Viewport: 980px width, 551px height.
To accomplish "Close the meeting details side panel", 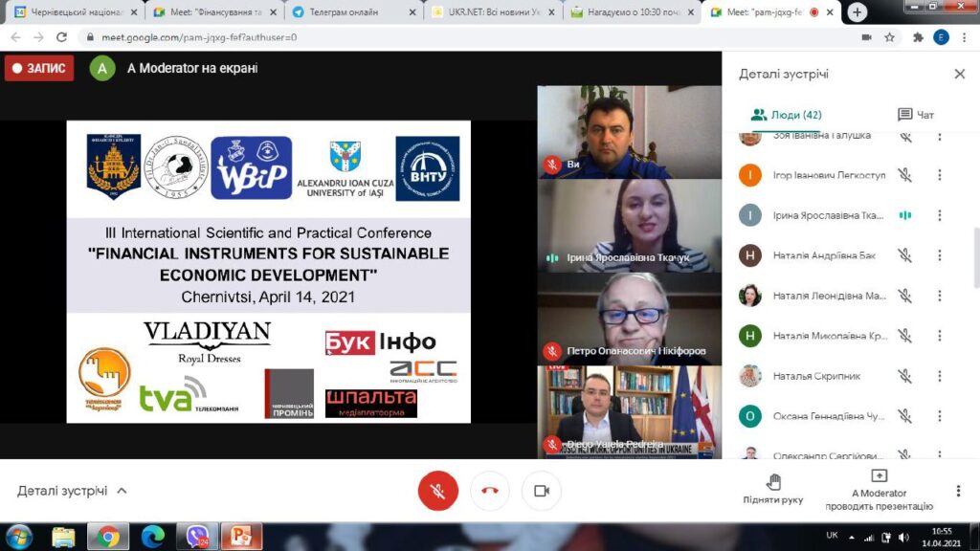I will tap(959, 75).
